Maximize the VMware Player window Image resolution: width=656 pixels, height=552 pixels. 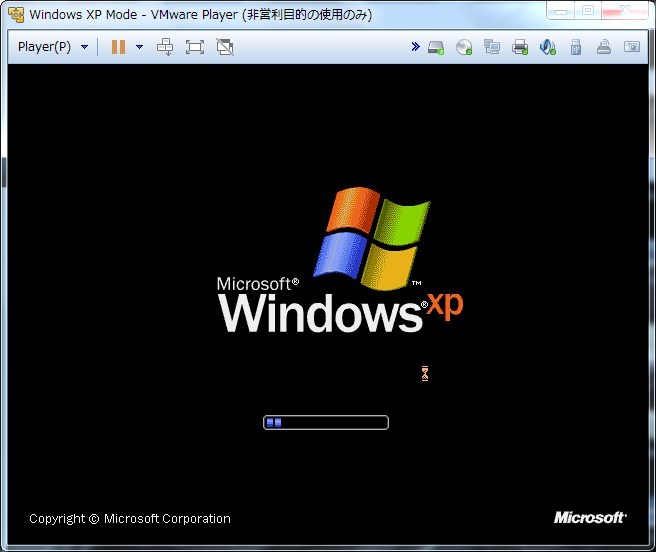pyautogui.click(x=588, y=11)
